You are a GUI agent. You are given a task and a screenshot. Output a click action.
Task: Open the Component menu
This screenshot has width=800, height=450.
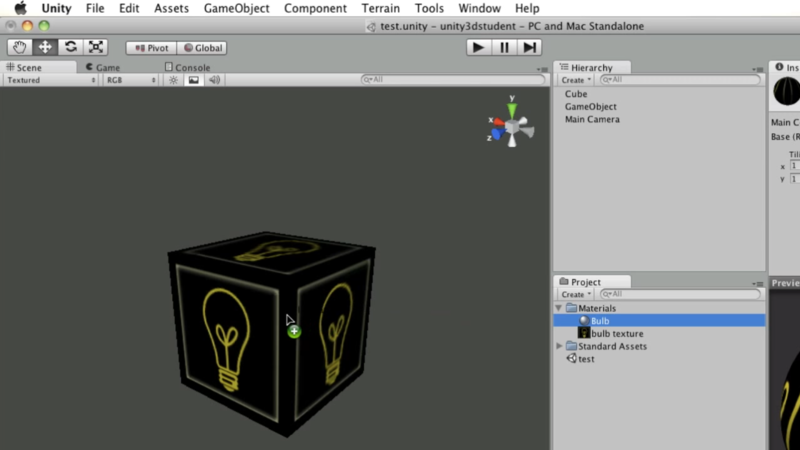pyautogui.click(x=315, y=8)
